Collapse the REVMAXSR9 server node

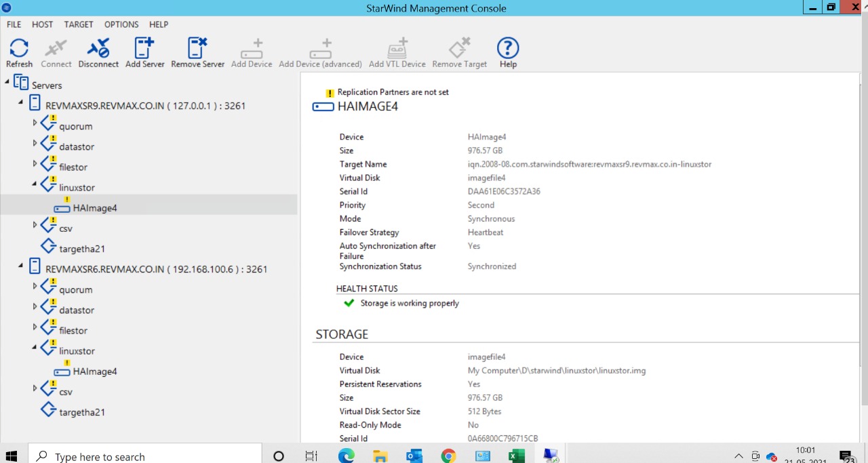[x=21, y=102]
